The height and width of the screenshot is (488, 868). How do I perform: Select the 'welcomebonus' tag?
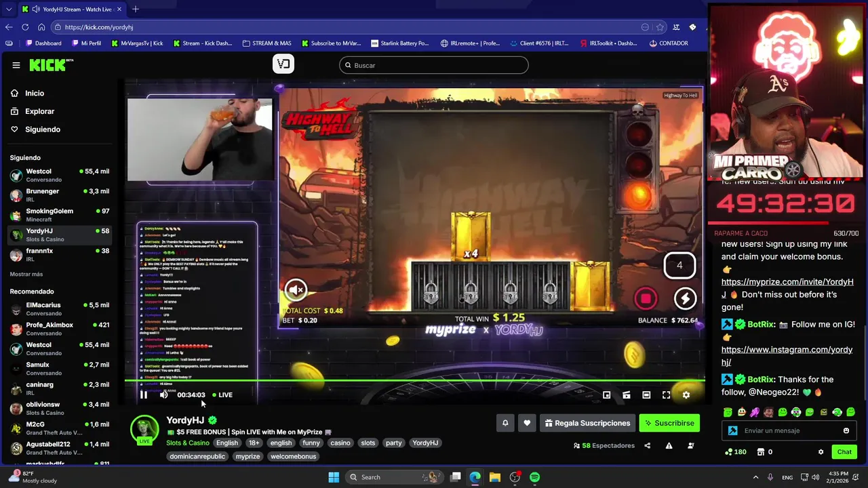click(294, 456)
